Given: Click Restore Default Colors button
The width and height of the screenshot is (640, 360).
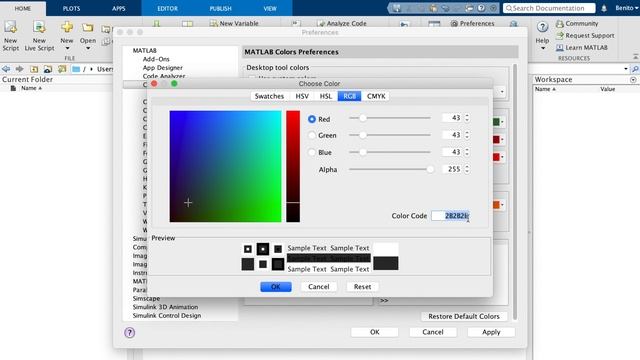Looking at the screenshot, I should pyautogui.click(x=464, y=316).
